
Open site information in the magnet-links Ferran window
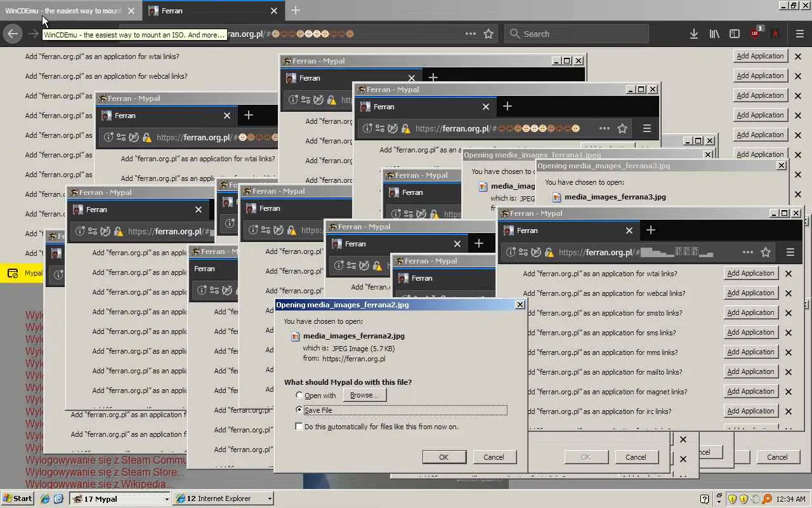pos(510,252)
